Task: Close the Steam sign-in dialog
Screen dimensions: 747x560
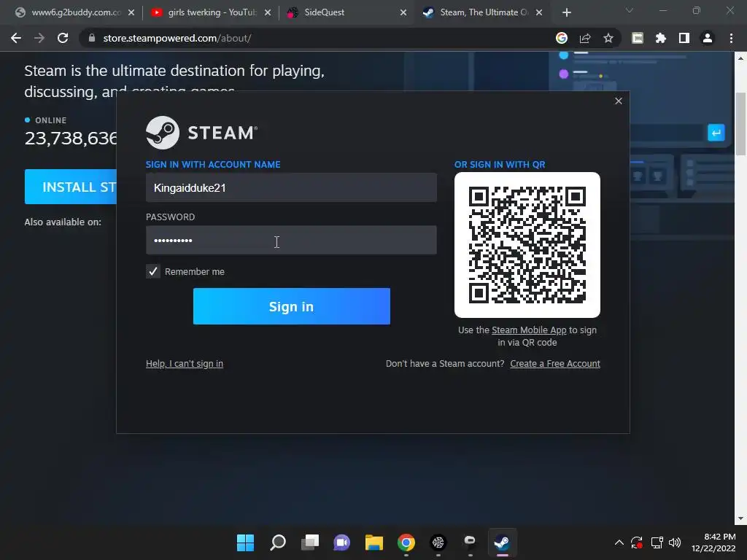Action: pos(619,101)
